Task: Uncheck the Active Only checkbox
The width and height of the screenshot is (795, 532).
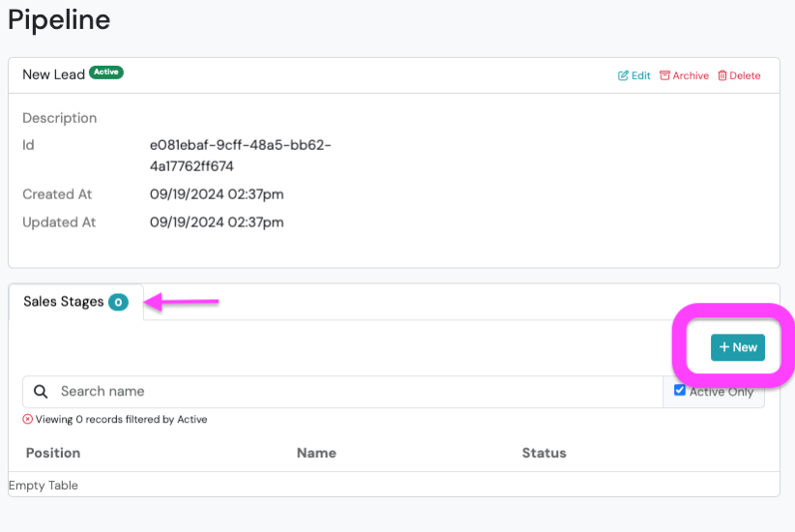Action: [x=680, y=390]
